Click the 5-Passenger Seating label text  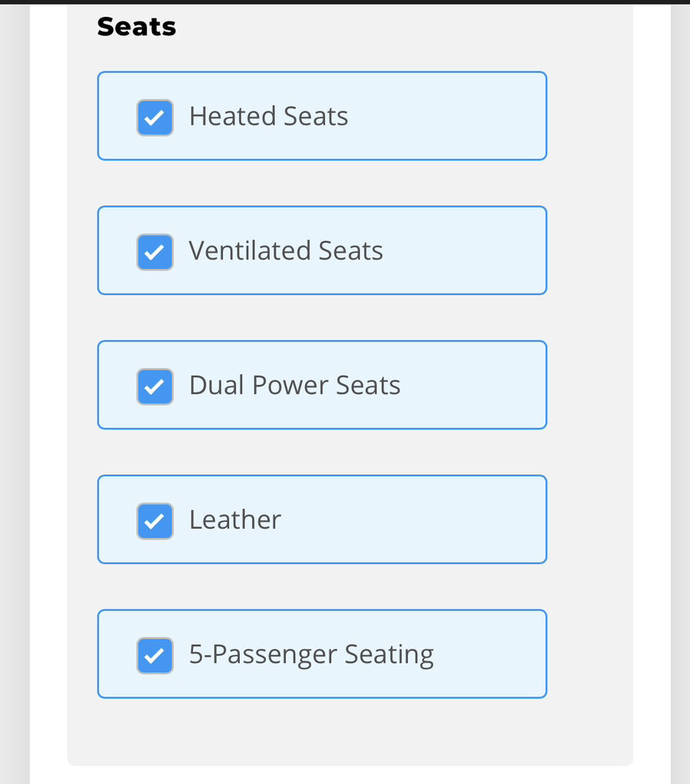311,655
